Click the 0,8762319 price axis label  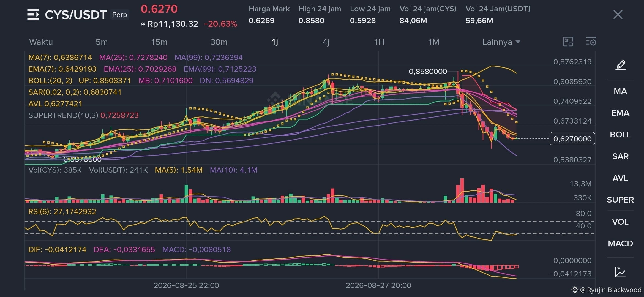572,62
